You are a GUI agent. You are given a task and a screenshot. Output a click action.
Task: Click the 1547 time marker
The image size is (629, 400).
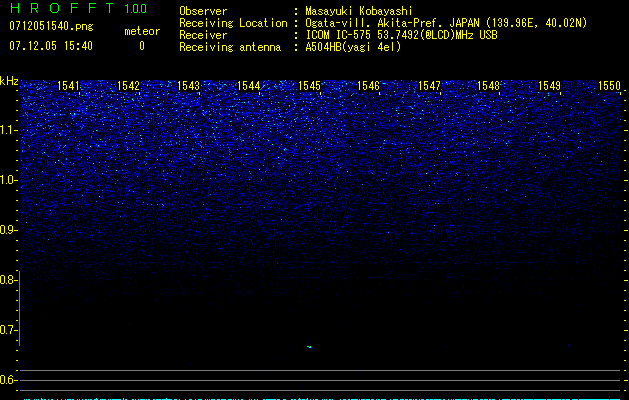coord(429,86)
